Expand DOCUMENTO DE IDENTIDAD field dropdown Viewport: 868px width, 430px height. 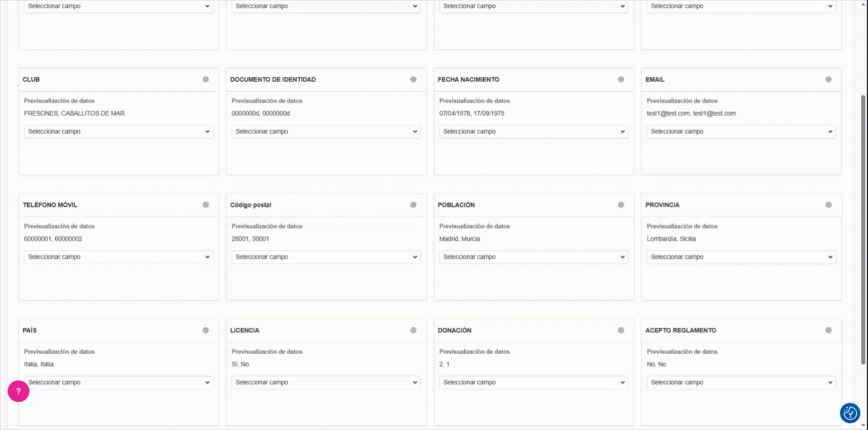(x=326, y=131)
